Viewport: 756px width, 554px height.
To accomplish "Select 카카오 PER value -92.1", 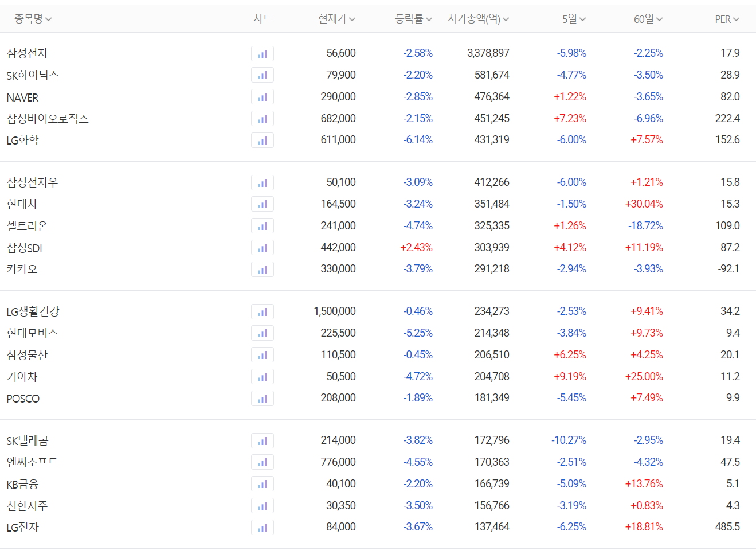I will pos(728,269).
